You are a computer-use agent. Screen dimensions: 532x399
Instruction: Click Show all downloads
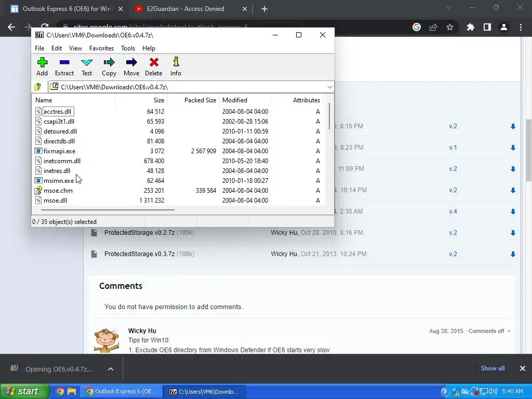click(493, 368)
